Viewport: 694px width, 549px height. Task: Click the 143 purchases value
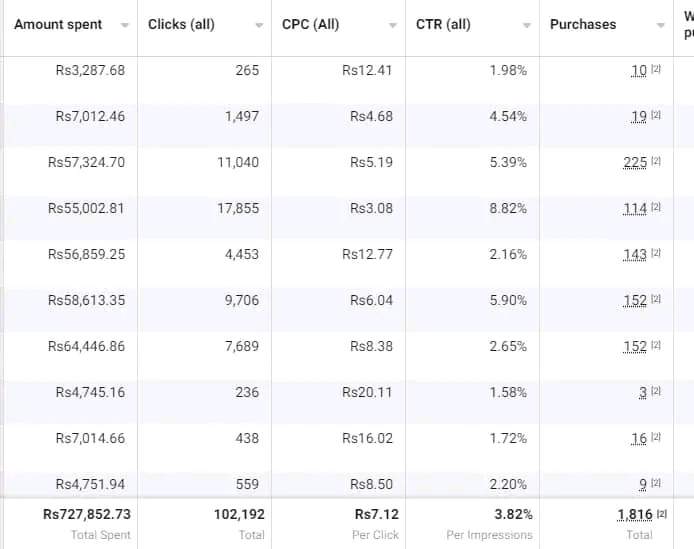[634, 254]
